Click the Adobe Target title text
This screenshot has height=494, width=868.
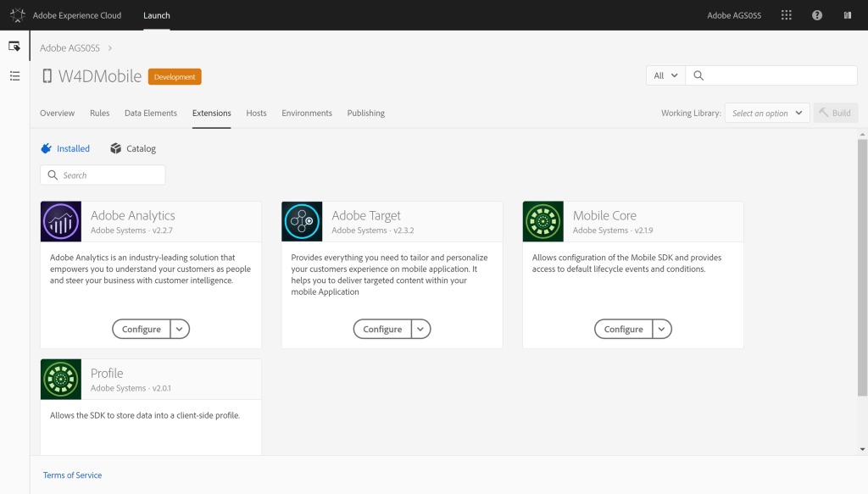[366, 215]
